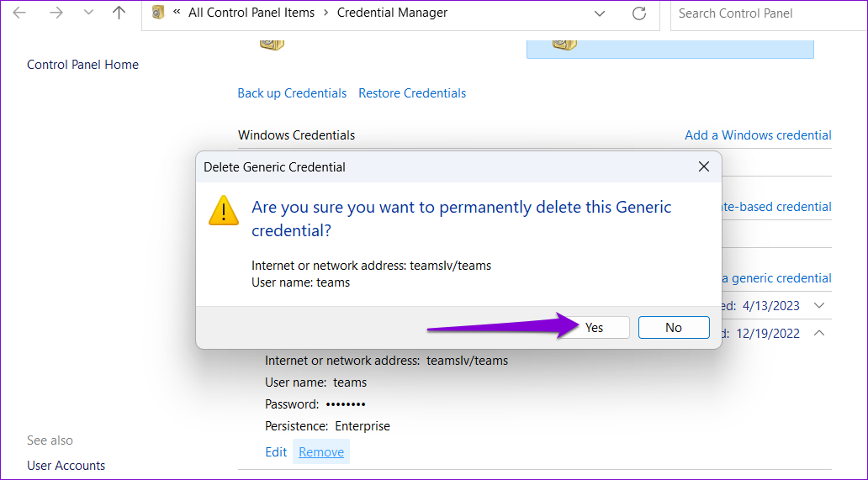The image size is (868, 480).
Task: Expand the credential modified 4/13/2023
Action: pyautogui.click(x=819, y=305)
